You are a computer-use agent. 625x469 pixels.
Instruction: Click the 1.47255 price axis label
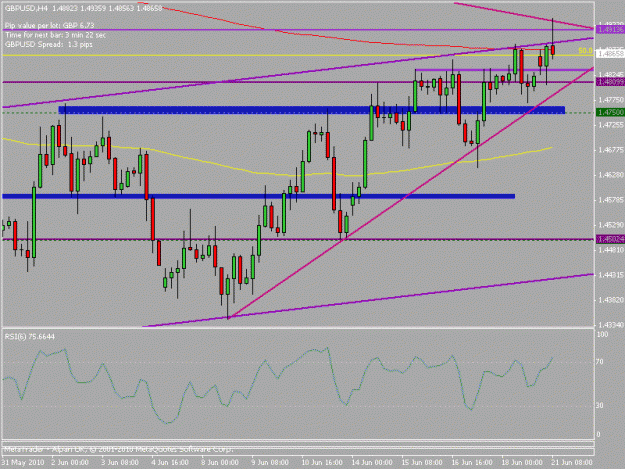pos(611,125)
